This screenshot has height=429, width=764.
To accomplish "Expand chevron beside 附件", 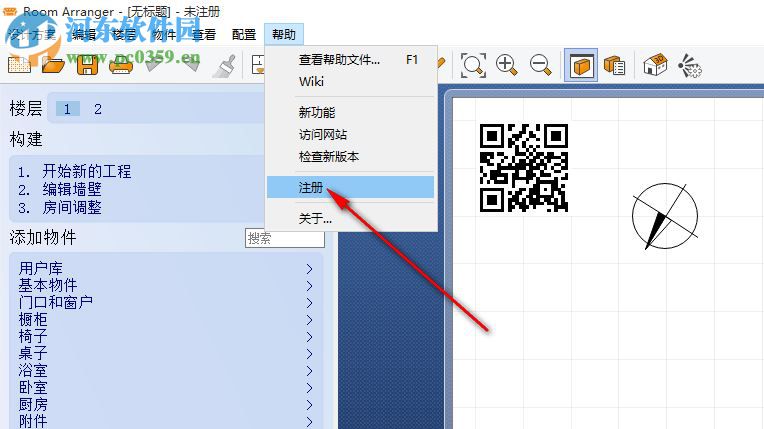I will point(309,422).
